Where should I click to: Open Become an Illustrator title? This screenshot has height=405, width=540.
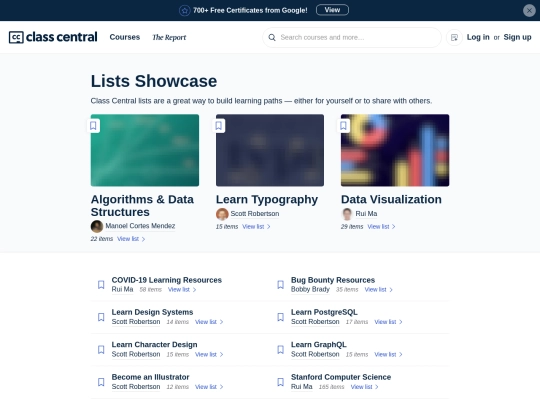click(x=150, y=377)
